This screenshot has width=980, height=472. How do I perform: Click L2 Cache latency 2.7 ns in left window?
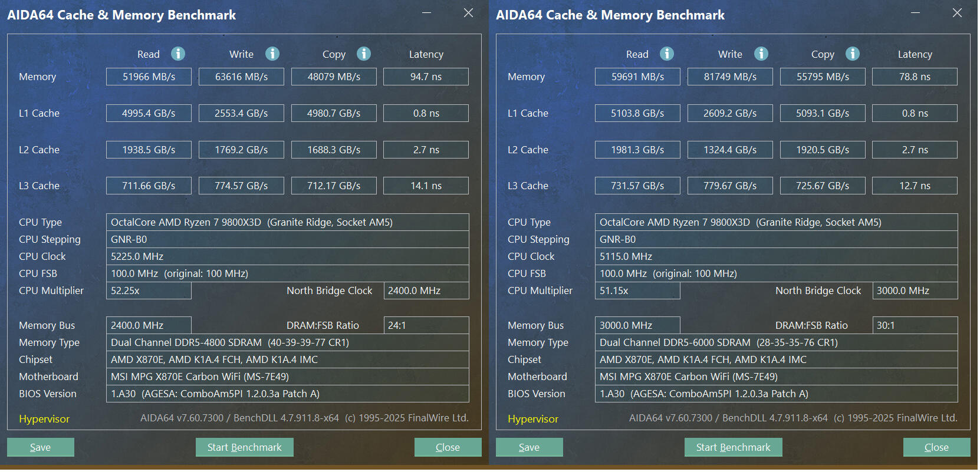pyautogui.click(x=426, y=150)
